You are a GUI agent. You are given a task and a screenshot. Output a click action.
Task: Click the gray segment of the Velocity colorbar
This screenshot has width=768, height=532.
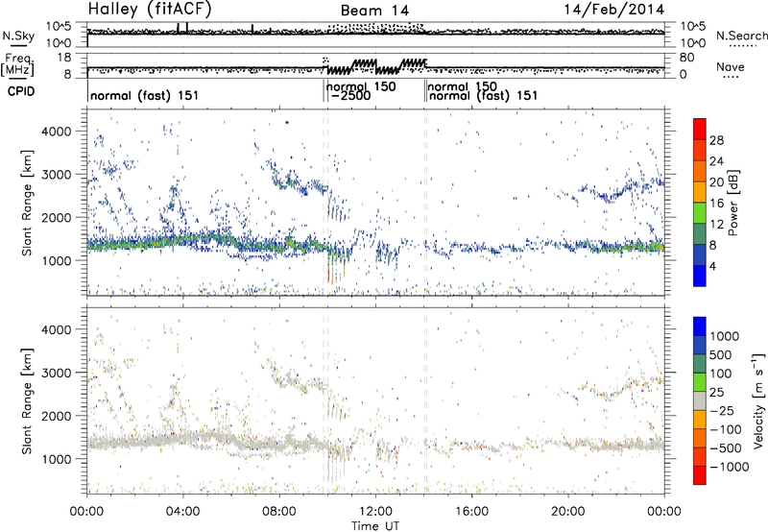(x=700, y=400)
